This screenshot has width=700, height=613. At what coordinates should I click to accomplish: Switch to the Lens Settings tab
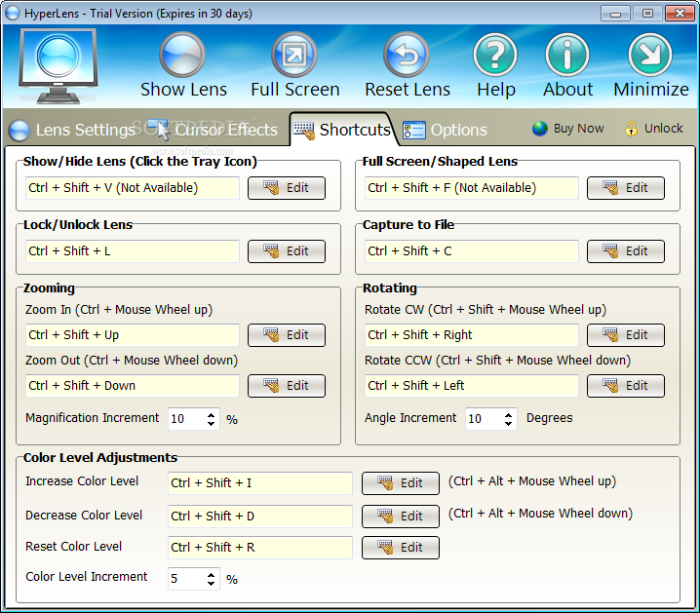pyautogui.click(x=72, y=130)
